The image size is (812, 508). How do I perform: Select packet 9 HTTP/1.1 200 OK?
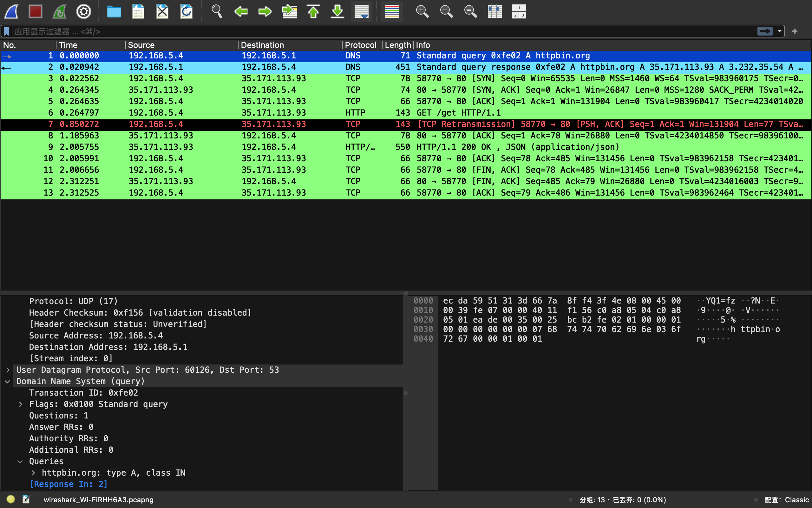tap(406, 147)
